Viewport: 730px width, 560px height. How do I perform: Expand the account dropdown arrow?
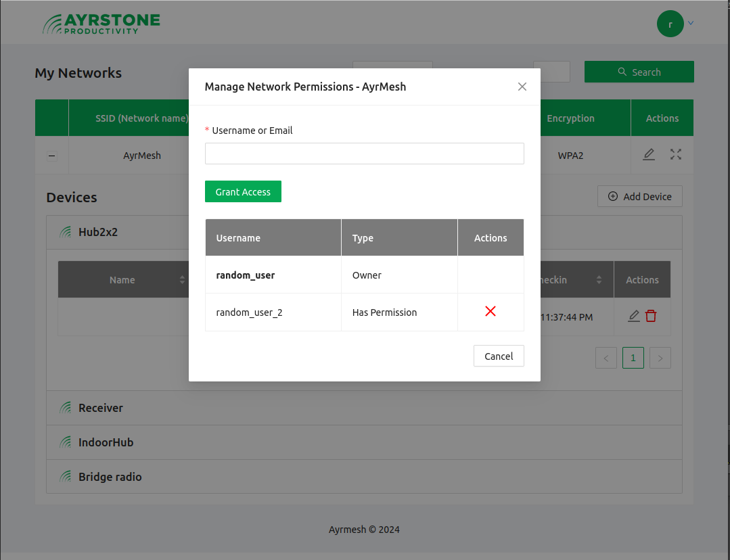tap(691, 23)
